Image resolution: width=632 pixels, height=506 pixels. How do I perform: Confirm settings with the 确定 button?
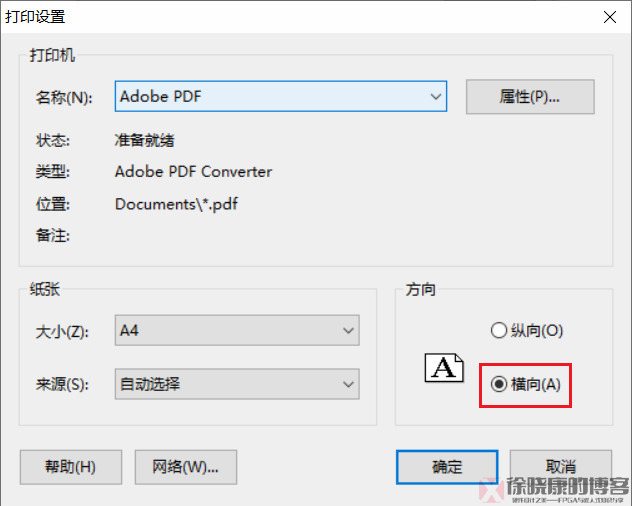click(x=447, y=467)
